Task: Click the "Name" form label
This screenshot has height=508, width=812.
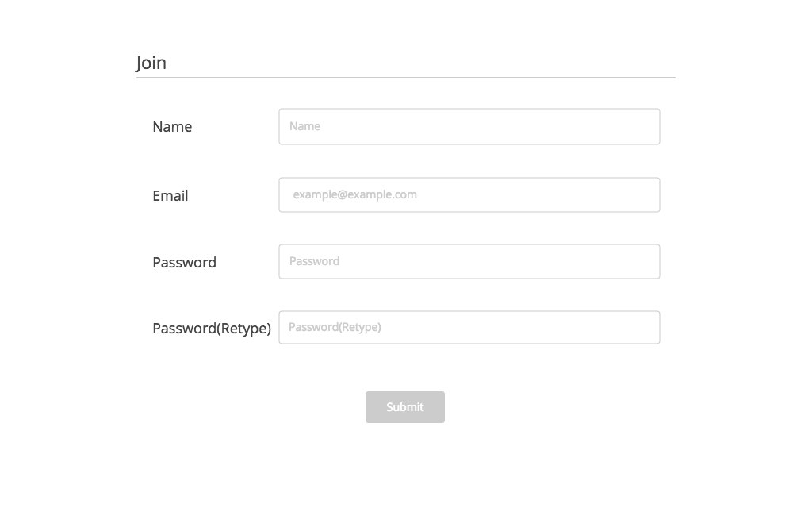Action: [172, 127]
